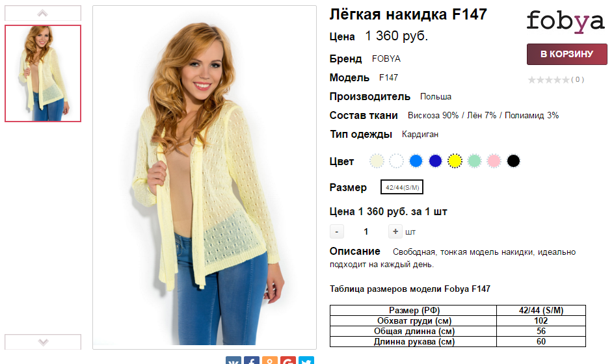This screenshot has height=364, width=614.
Task: Open the Fobya brand logo
Action: click(565, 21)
